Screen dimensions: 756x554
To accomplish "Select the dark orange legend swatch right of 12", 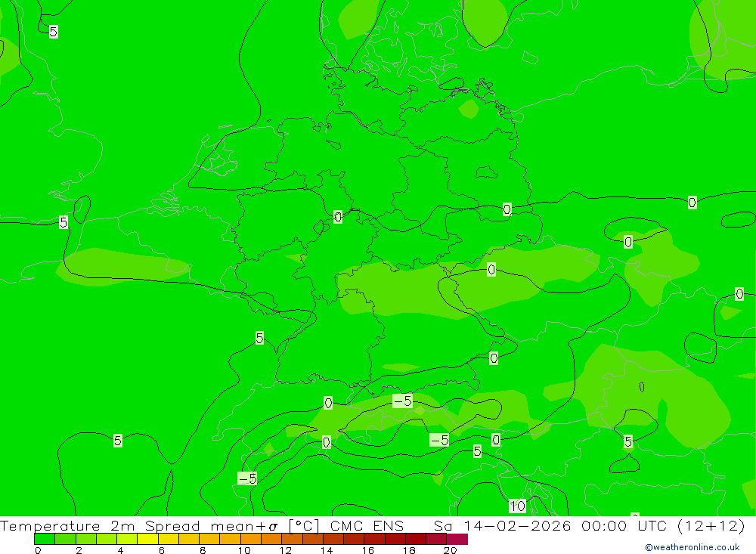I will click(292, 539).
